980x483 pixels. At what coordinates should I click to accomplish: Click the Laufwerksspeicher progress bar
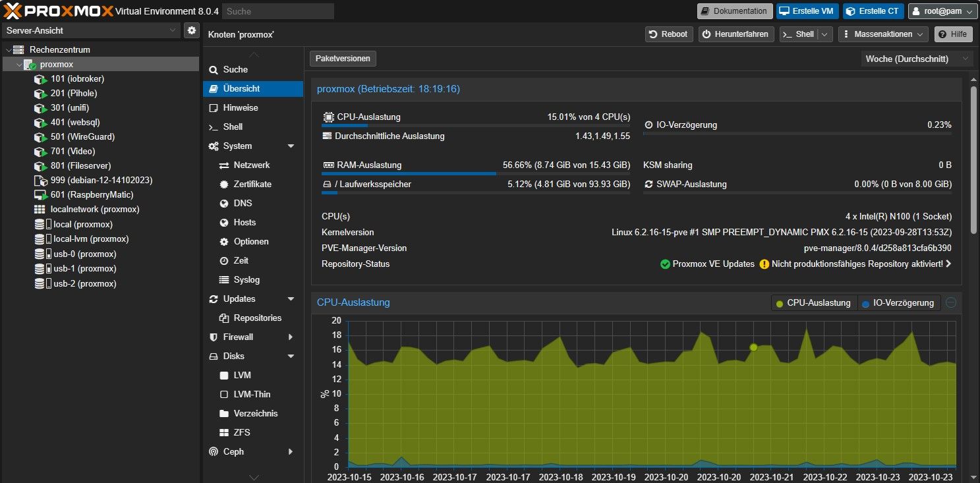476,193
